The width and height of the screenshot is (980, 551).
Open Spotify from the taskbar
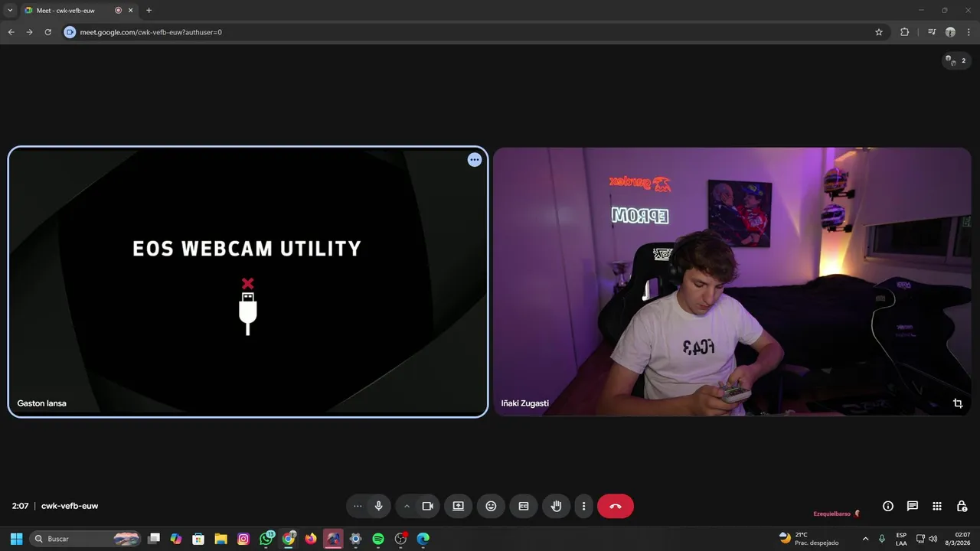point(378,539)
